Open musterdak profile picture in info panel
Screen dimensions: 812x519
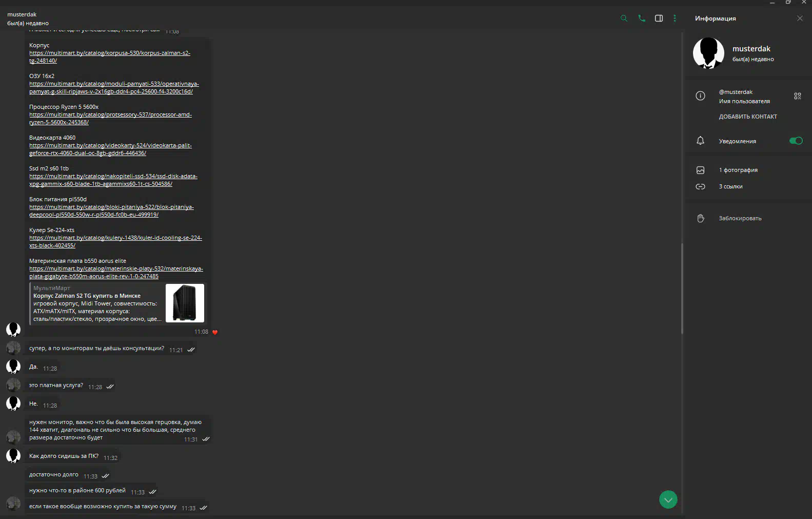point(708,53)
